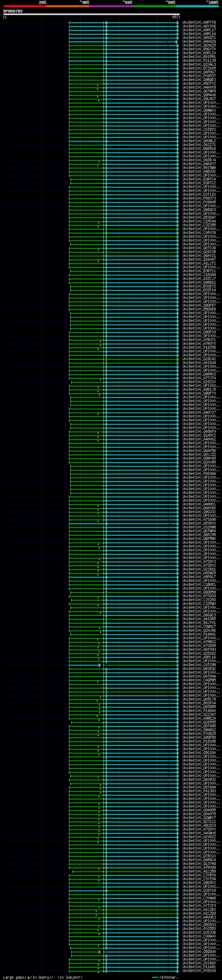Open the UniRef100_A9PL14 entry
This screenshot has height=980, width=222.
click(199, 34)
